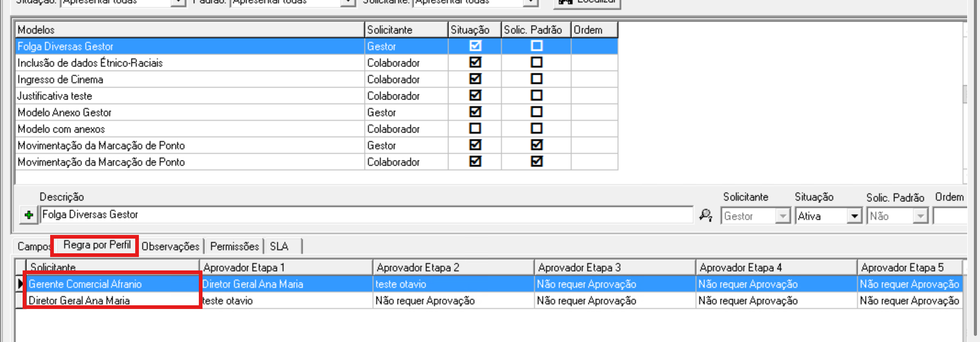Click the row pointer arrow beside Gerente Comercial Afranio
The width and height of the screenshot is (980, 342).
(20, 284)
